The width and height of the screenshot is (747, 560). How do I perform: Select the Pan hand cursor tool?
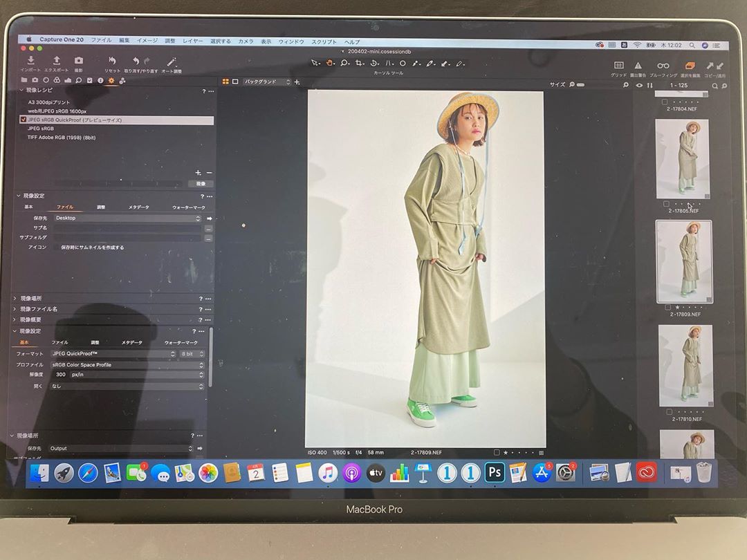[x=330, y=63]
